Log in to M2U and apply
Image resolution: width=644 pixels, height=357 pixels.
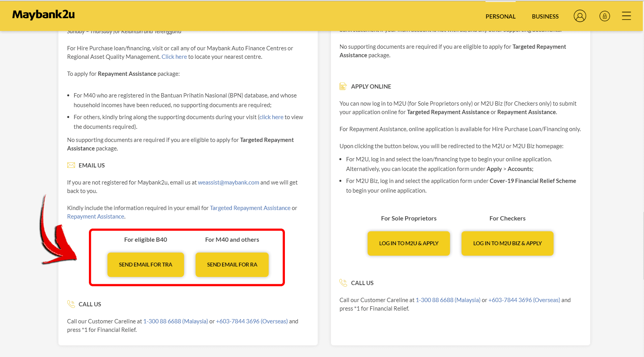(409, 243)
